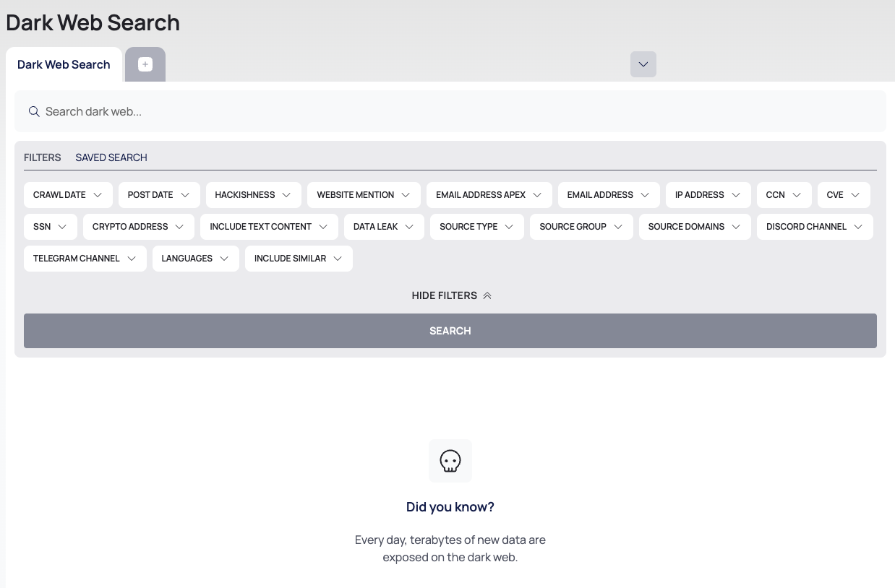Open the SOURCE GROUP filter dropdown
The image size is (895, 588).
click(x=581, y=227)
